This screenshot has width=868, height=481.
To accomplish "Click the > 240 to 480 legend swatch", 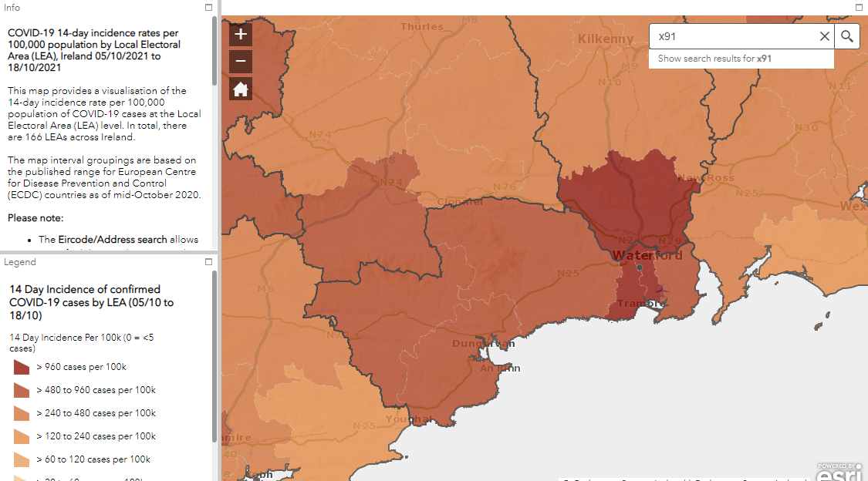I will tap(22, 413).
